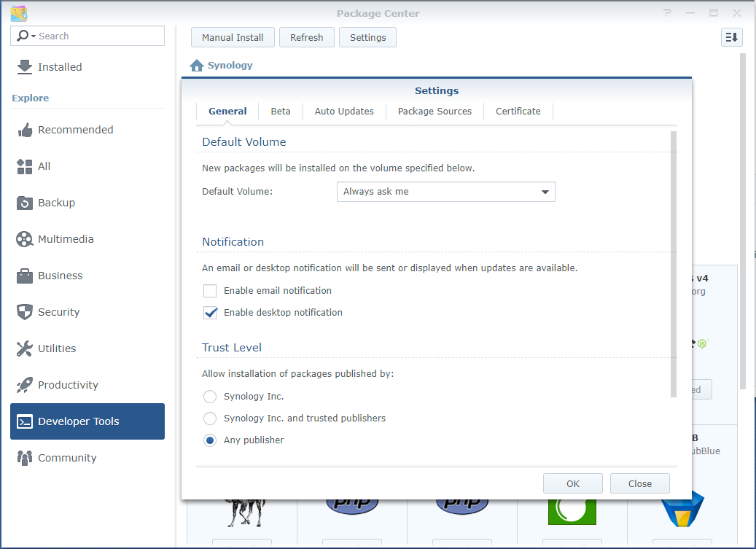The width and height of the screenshot is (756, 549).
Task: Click the Manual Install button
Action: [233, 37]
